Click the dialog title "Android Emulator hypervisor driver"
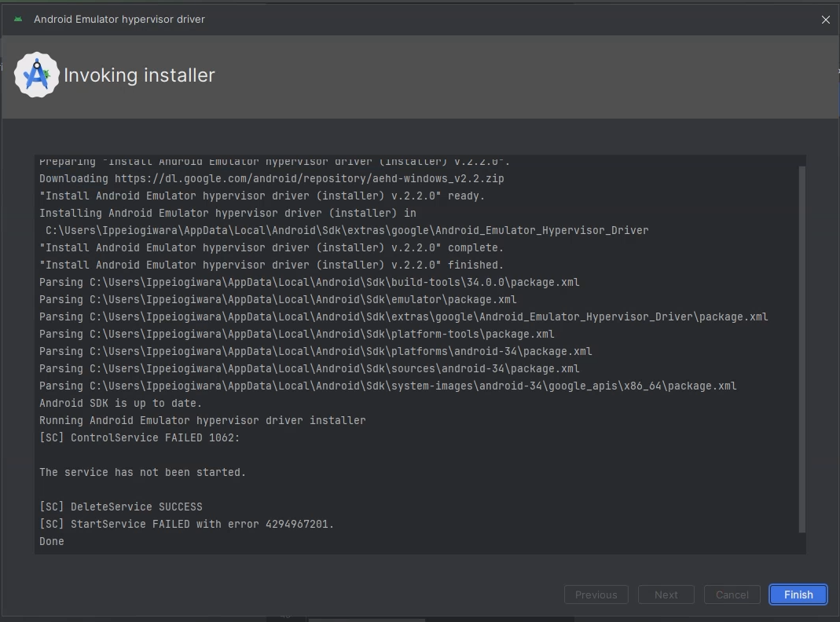The height and width of the screenshot is (622, 840). tap(119, 20)
